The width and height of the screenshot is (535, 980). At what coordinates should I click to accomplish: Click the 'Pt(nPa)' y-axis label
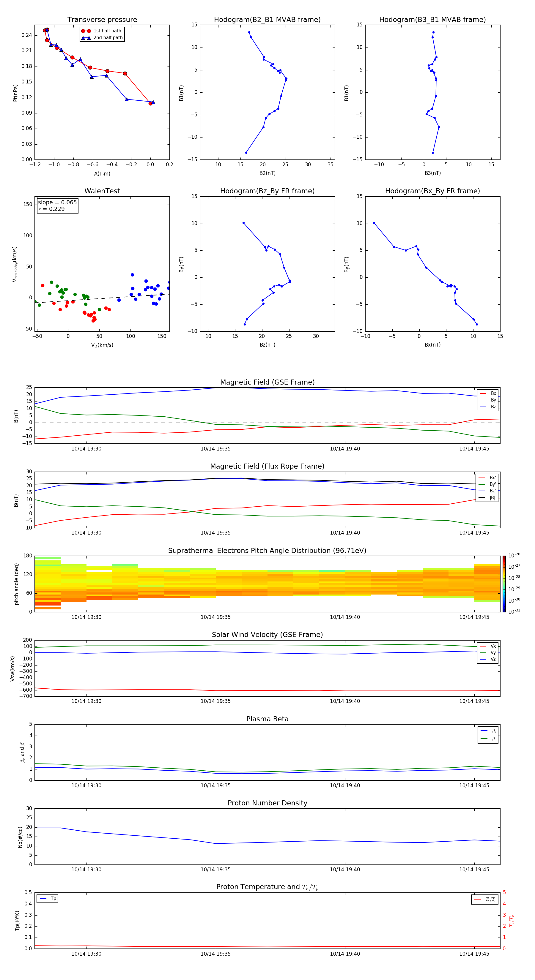[15, 92]
